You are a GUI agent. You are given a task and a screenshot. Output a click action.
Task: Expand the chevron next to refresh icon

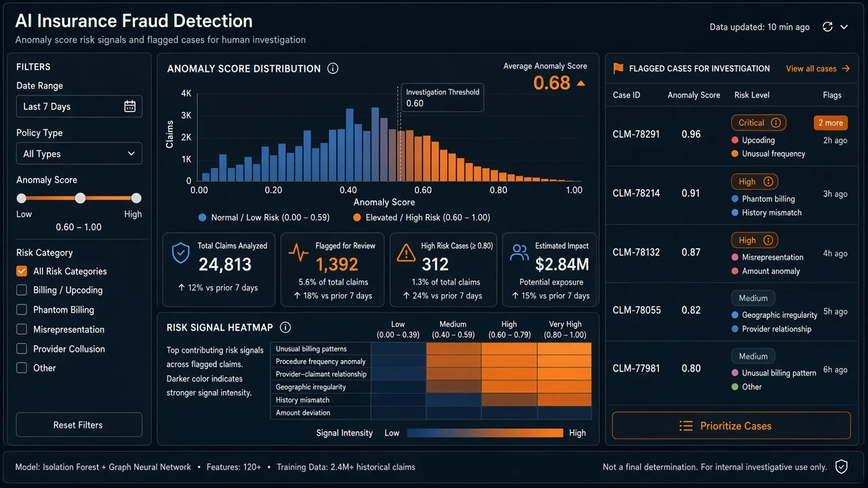[x=844, y=27]
